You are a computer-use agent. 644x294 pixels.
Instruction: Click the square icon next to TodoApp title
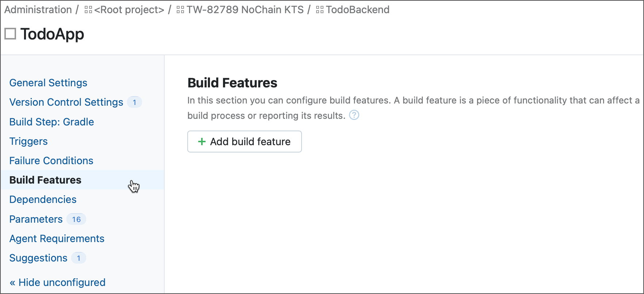(10, 34)
